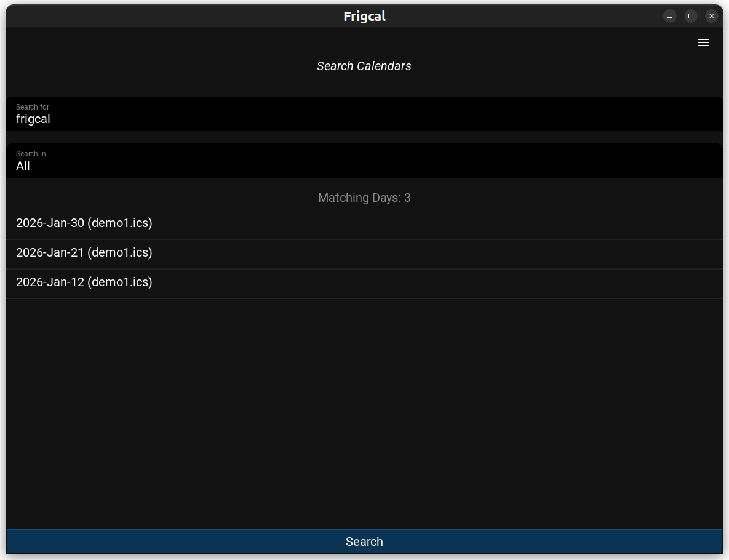Click the 'All' value under Search in

(23, 166)
